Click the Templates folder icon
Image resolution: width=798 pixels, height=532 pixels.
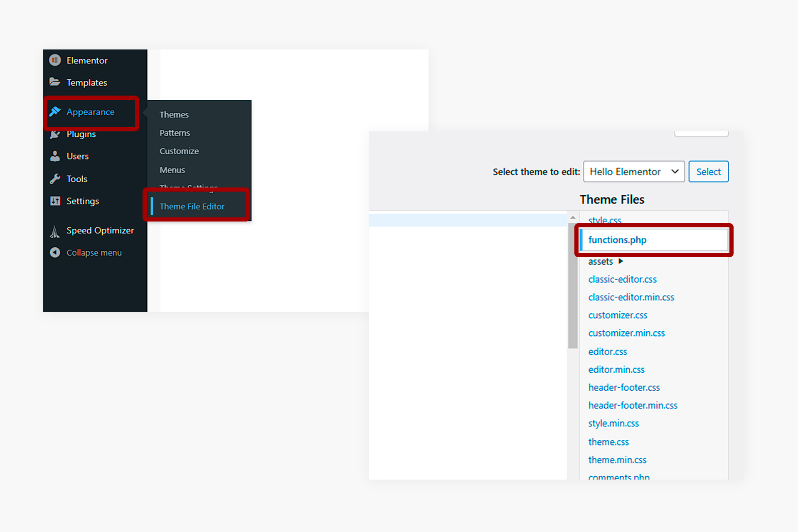(55, 82)
